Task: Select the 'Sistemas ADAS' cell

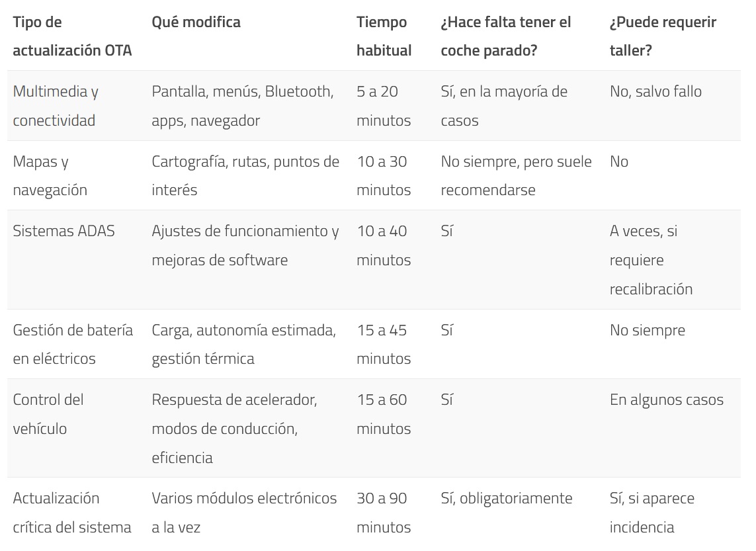Action: pyautogui.click(x=63, y=231)
